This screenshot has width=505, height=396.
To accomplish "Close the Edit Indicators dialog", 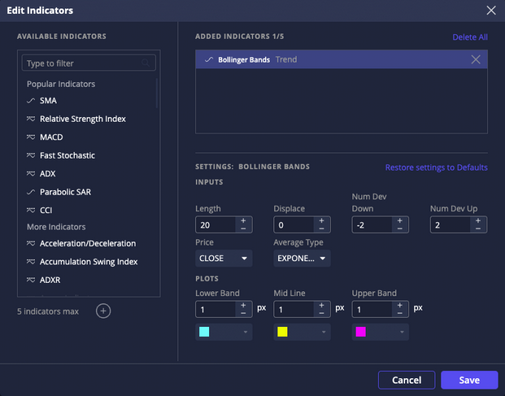I will coord(491,10).
